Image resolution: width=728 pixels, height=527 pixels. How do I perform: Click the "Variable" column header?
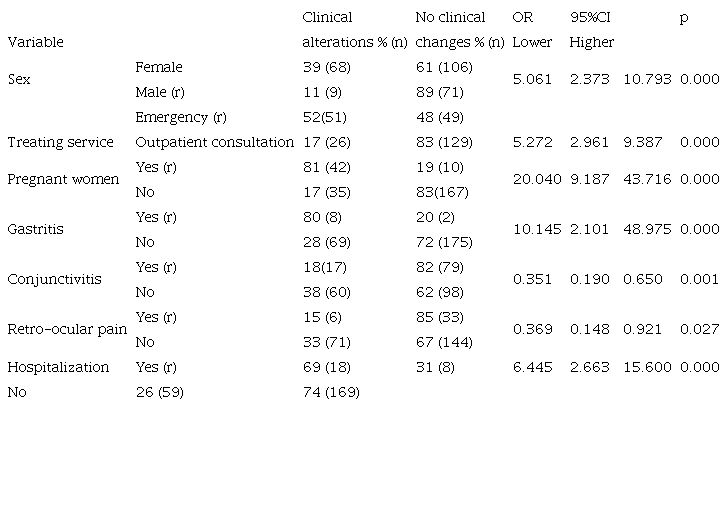point(35,43)
